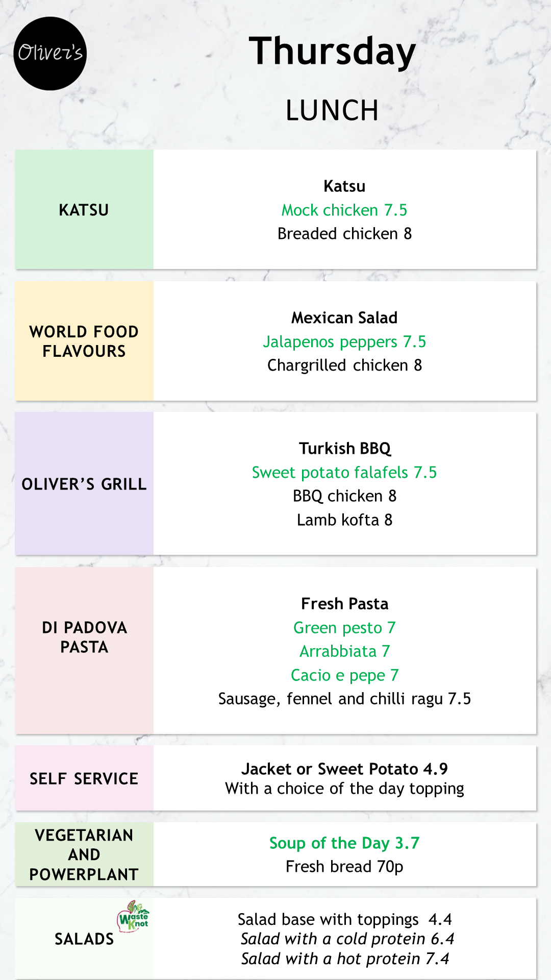Select the KATSU green category tile

coord(84,209)
